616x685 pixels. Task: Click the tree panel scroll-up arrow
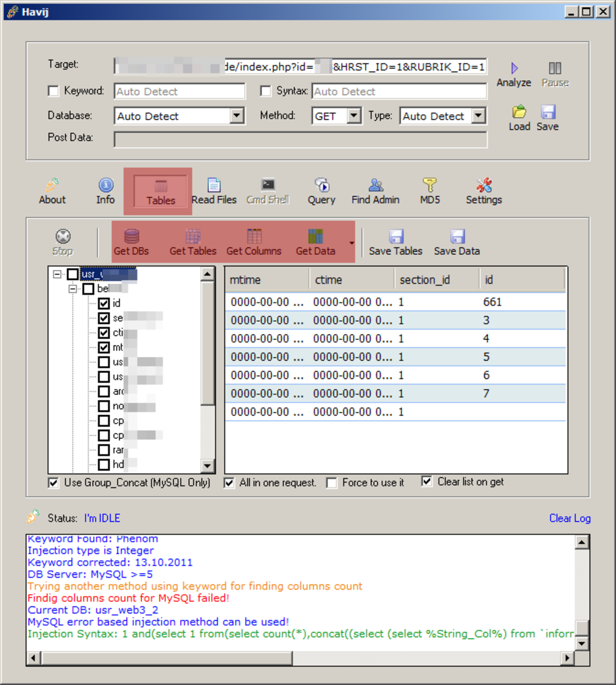[x=207, y=274]
